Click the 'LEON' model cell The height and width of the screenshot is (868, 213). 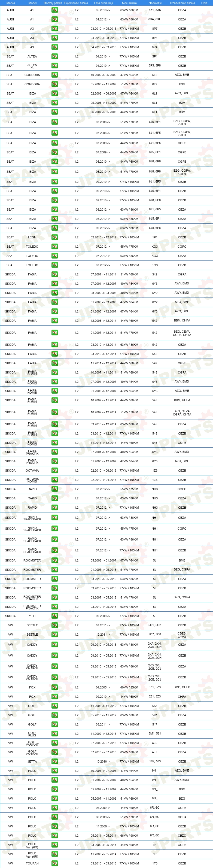[x=32, y=237]
